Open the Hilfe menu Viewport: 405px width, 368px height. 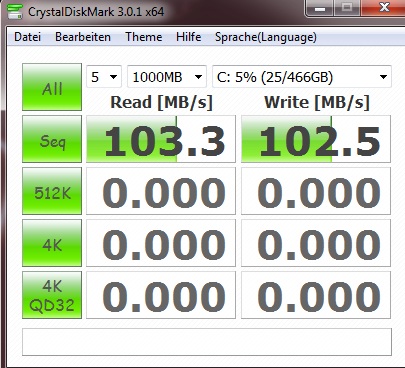(x=189, y=37)
